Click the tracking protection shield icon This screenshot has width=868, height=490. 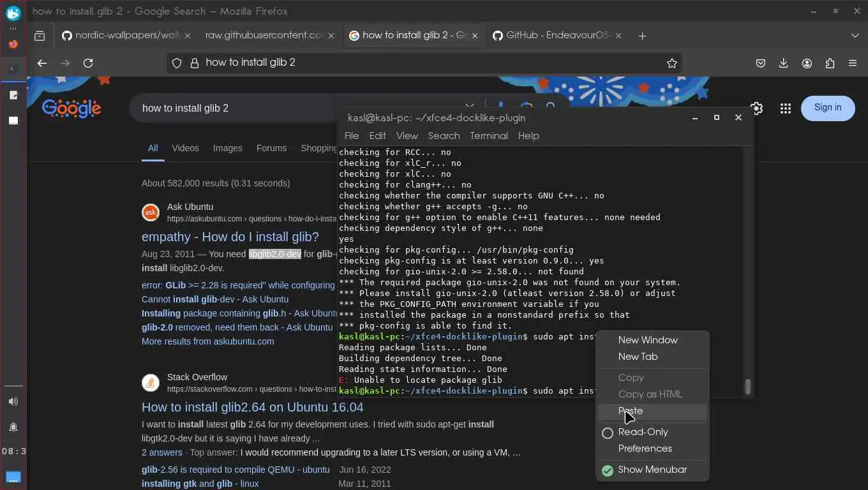coord(177,63)
